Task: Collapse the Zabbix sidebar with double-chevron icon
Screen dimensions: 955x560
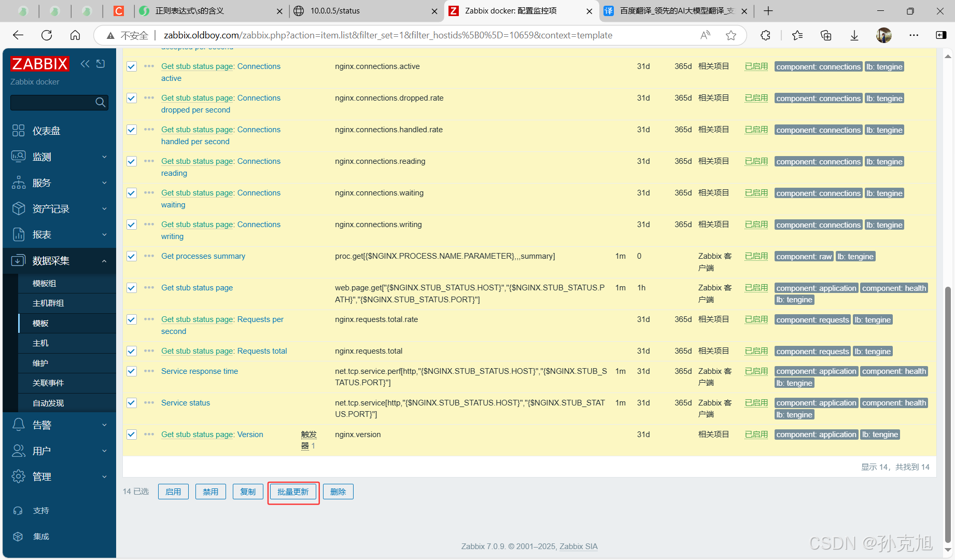Action: [x=85, y=64]
